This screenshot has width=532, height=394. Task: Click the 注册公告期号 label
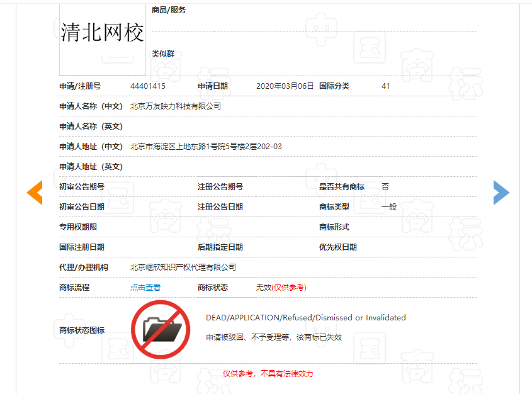[x=220, y=187]
